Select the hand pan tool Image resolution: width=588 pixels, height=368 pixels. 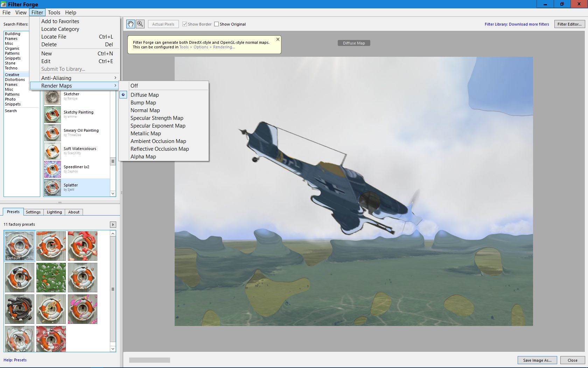131,24
